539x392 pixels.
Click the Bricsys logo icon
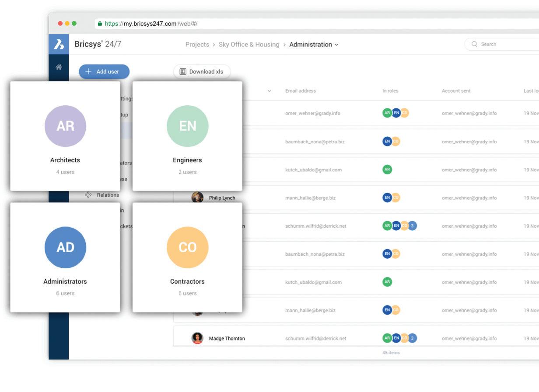coord(59,44)
